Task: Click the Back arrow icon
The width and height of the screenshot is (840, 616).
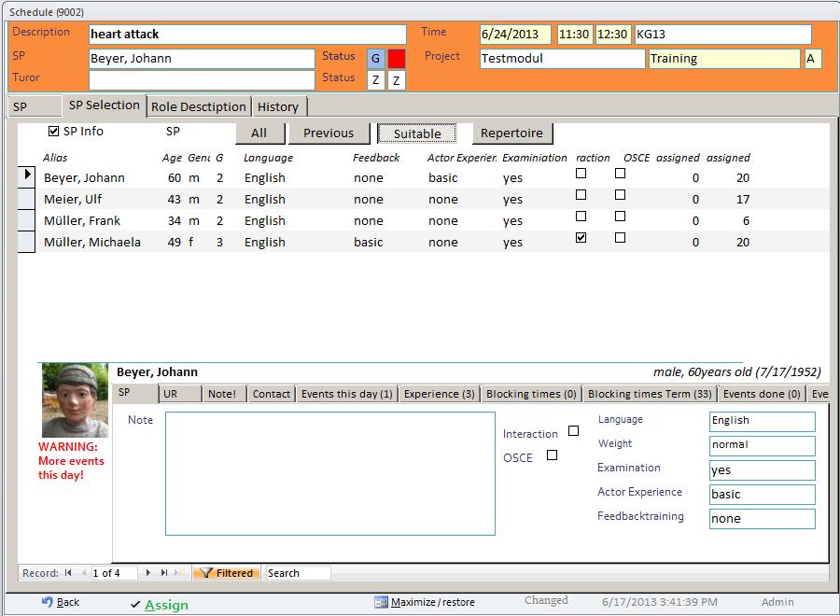Action: pos(47,602)
